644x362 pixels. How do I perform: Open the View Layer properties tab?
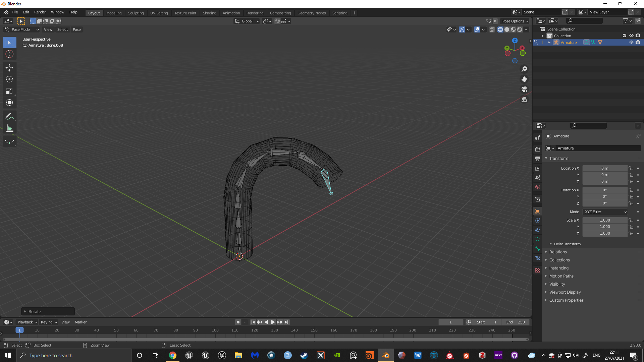point(538,168)
